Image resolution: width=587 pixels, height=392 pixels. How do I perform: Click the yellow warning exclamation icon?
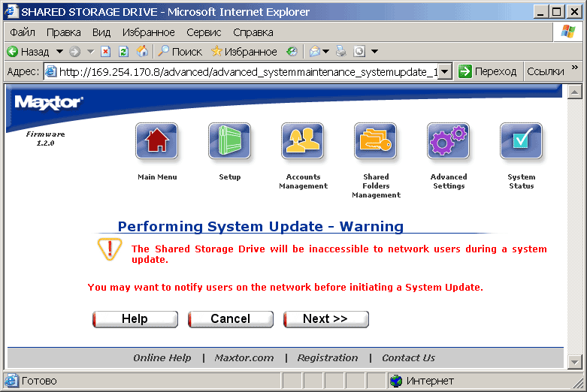point(110,249)
